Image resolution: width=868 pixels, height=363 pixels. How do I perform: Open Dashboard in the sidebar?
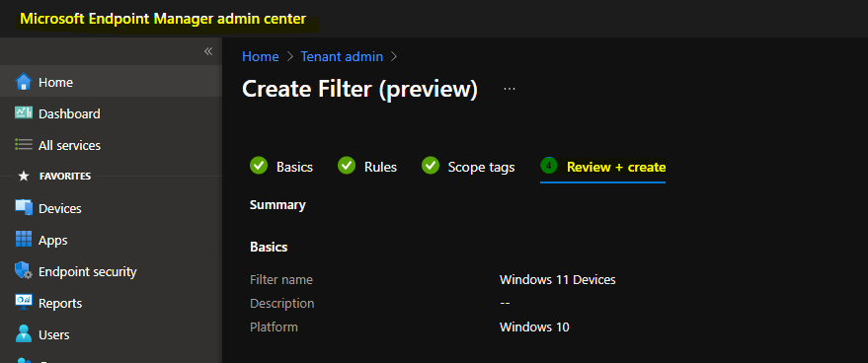(x=111, y=113)
